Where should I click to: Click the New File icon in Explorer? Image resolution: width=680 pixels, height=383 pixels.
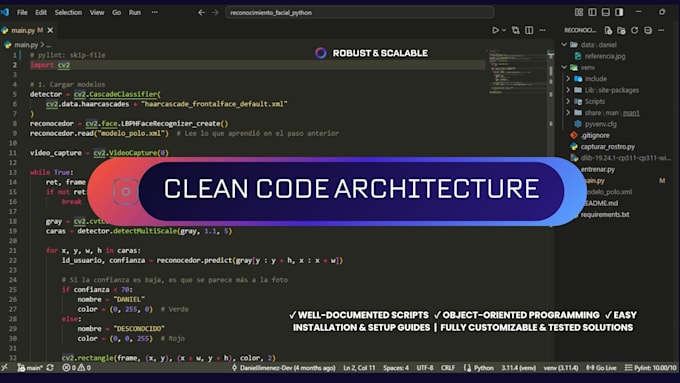pos(608,30)
